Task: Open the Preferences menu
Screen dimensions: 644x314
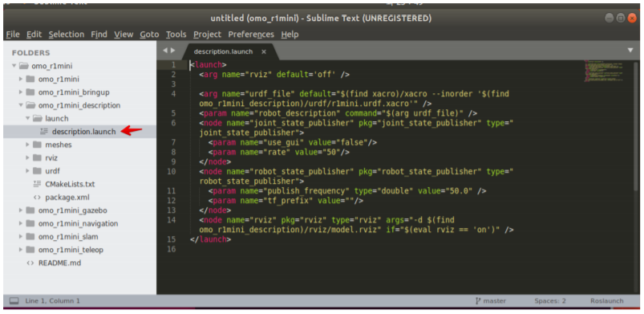Action: click(251, 35)
